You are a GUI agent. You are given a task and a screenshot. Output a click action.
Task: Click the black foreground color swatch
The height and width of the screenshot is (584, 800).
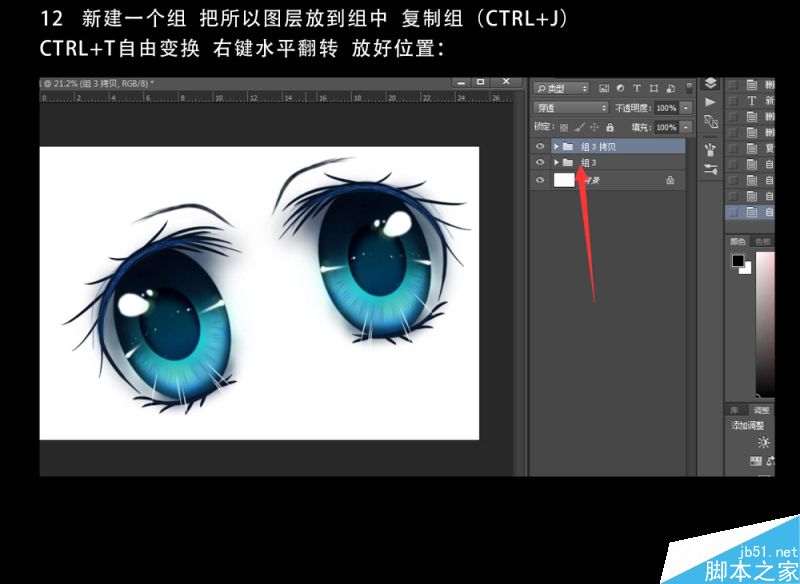(738, 261)
